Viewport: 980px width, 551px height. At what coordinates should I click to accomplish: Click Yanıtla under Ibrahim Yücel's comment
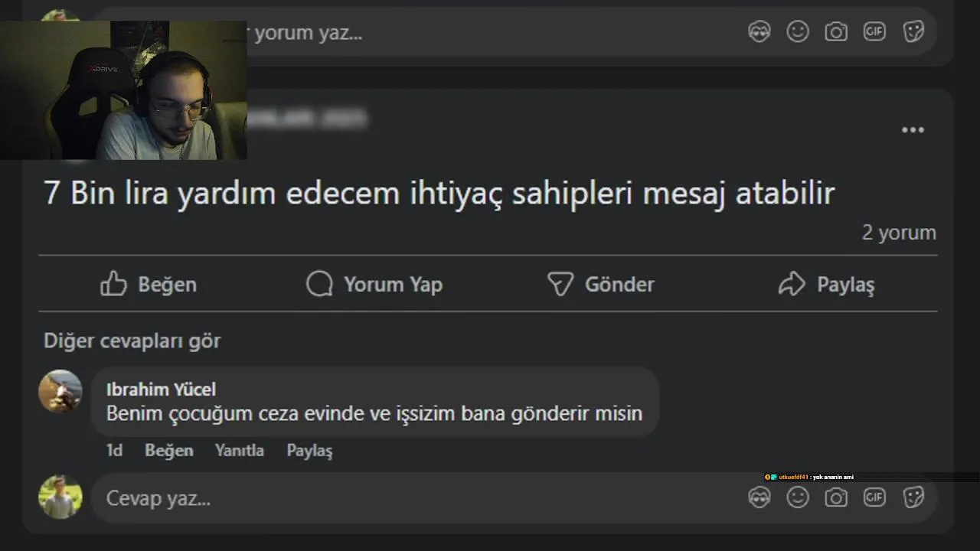(240, 451)
